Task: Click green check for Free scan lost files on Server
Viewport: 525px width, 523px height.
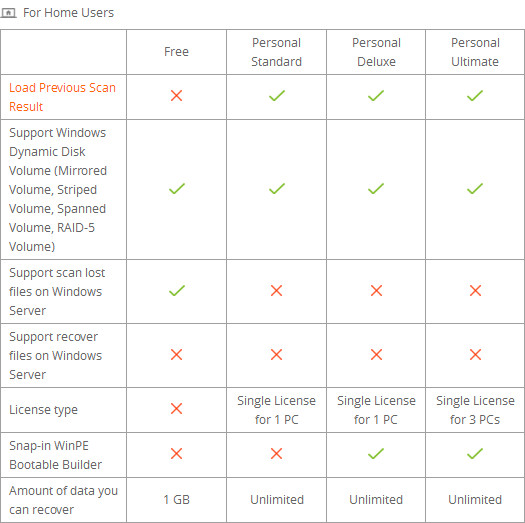Action: [x=177, y=291]
